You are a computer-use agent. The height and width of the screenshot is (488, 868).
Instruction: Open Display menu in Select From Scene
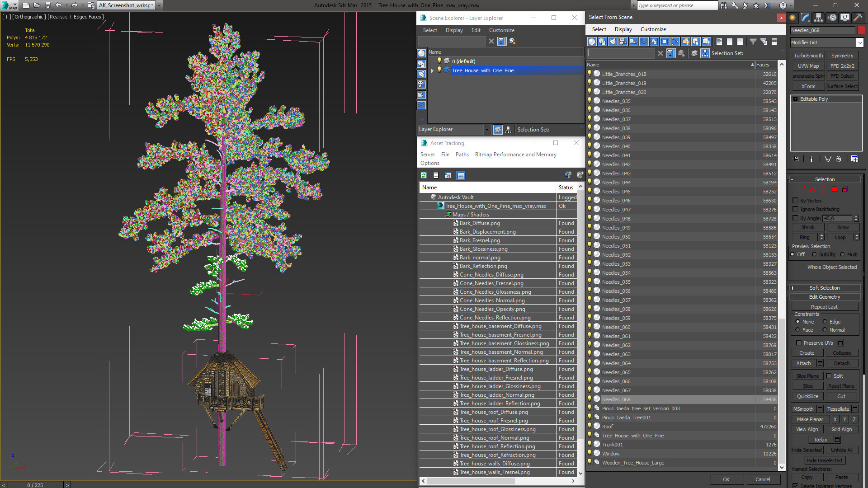tap(623, 29)
